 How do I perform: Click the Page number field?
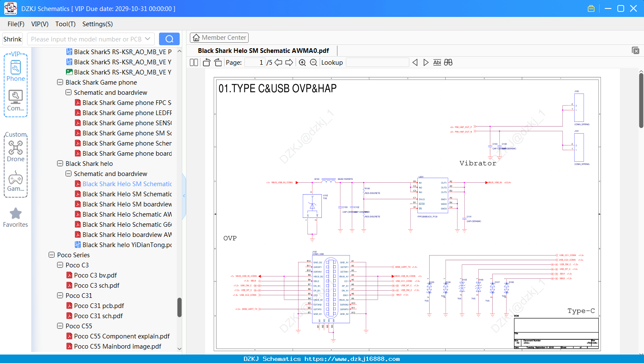click(255, 63)
